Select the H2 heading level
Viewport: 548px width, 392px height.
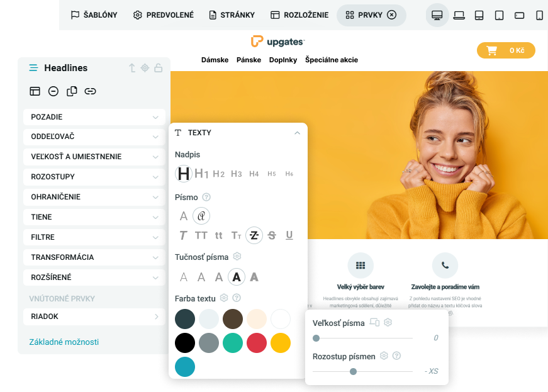click(x=218, y=174)
